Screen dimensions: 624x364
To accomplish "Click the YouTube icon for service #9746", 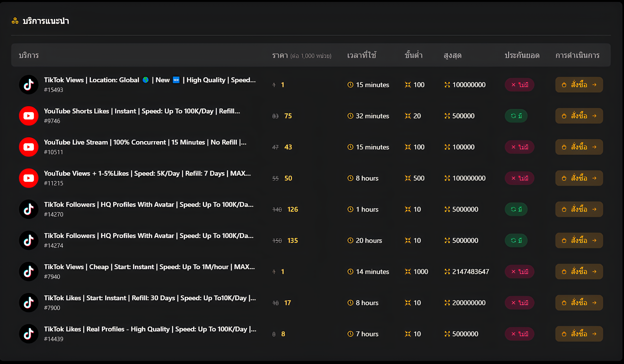I will tap(29, 116).
